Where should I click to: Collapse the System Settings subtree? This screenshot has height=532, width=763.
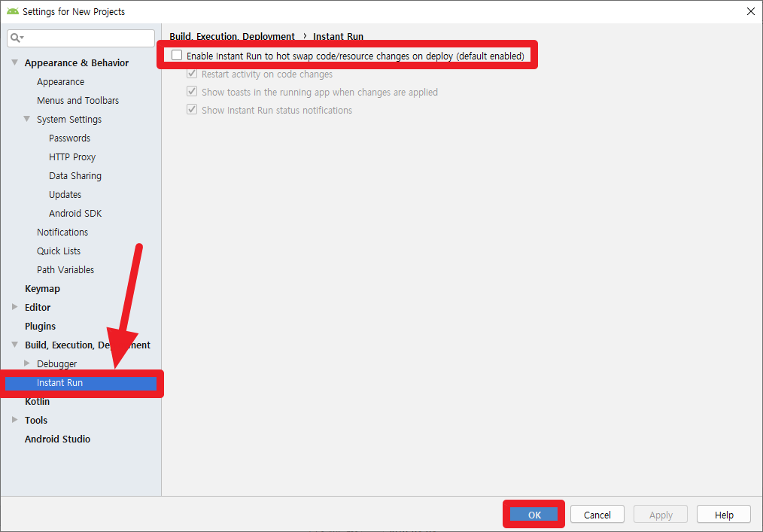pyautogui.click(x=27, y=119)
